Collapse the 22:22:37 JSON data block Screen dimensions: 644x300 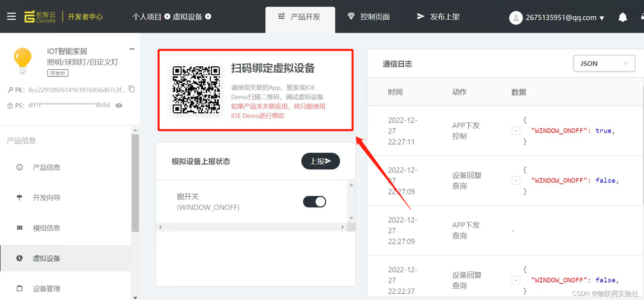tap(516, 280)
